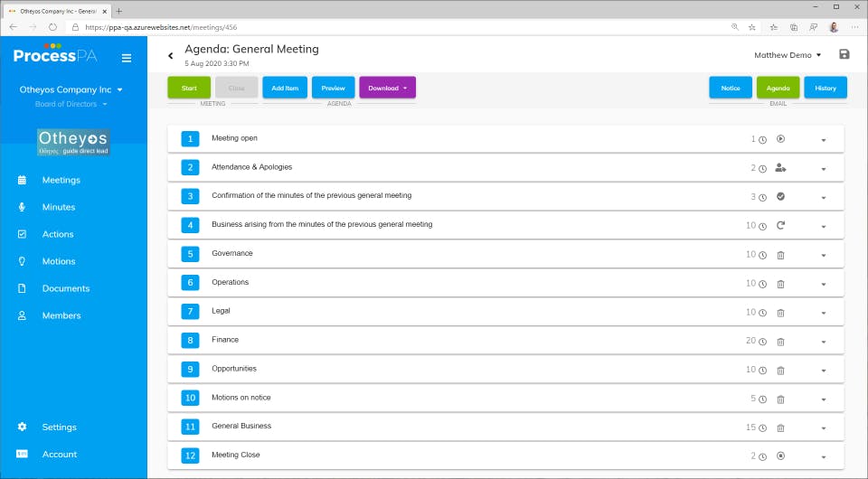This screenshot has width=868, height=479.
Task: Open the Download dropdown button
Action: pos(388,88)
